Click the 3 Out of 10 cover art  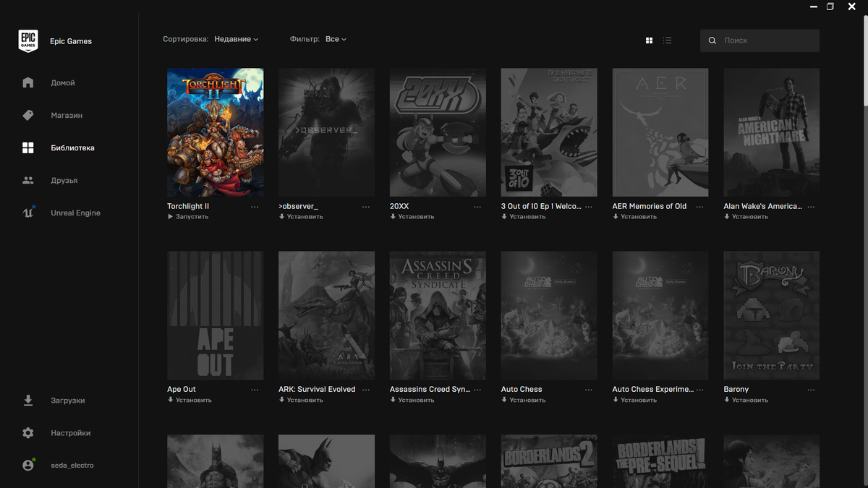tap(550, 132)
